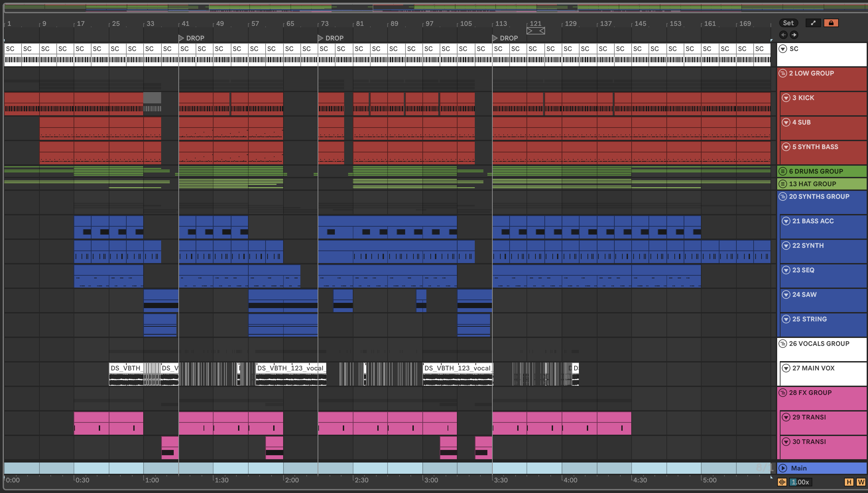Viewport: 868px width, 493px height.
Task: Toggle the H optimize height button
Action: [849, 482]
